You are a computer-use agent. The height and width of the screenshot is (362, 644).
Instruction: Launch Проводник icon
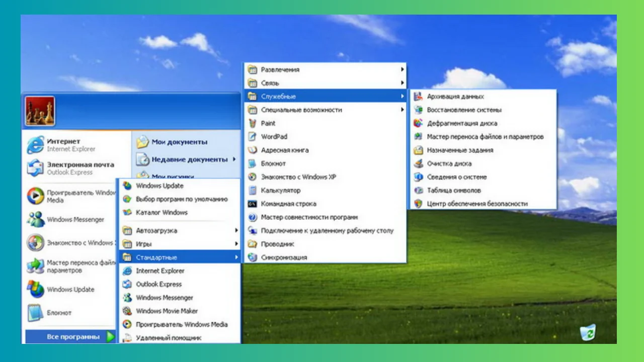point(253,244)
